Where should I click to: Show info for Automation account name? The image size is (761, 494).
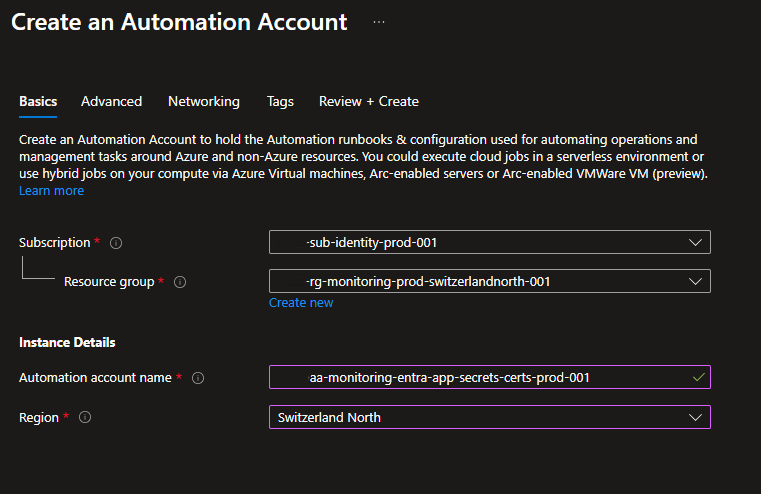(x=198, y=378)
